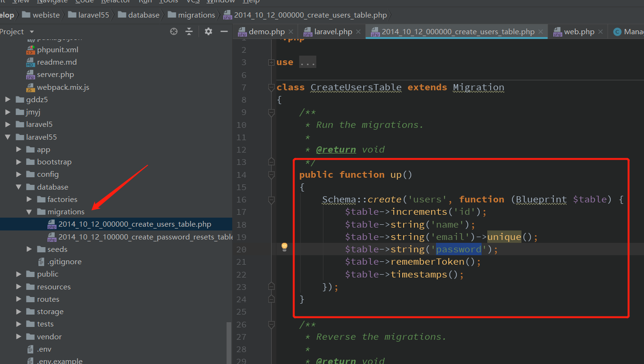Close the demo.php tab

(x=292, y=32)
